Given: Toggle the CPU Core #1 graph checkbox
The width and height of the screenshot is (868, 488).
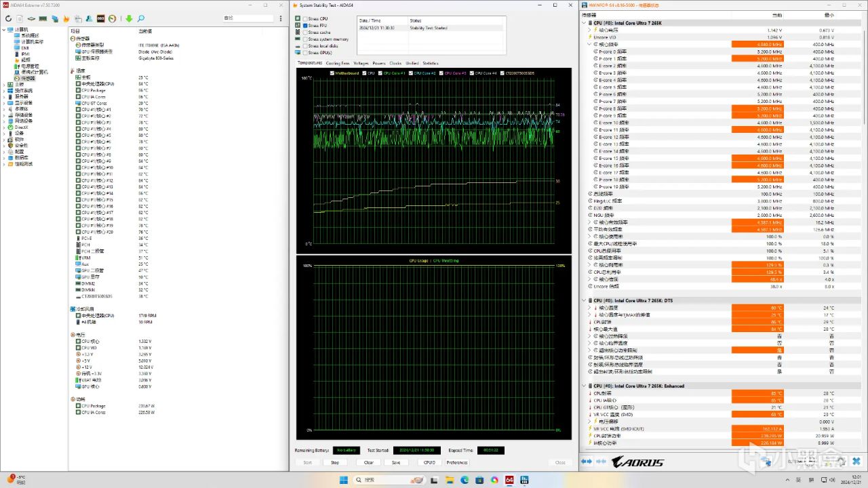Looking at the screenshot, I should pos(380,73).
